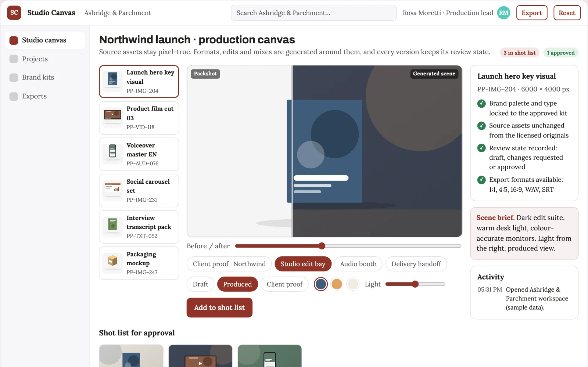Click the Exports sidebar icon
The height and width of the screenshot is (367, 588).
(x=14, y=96)
